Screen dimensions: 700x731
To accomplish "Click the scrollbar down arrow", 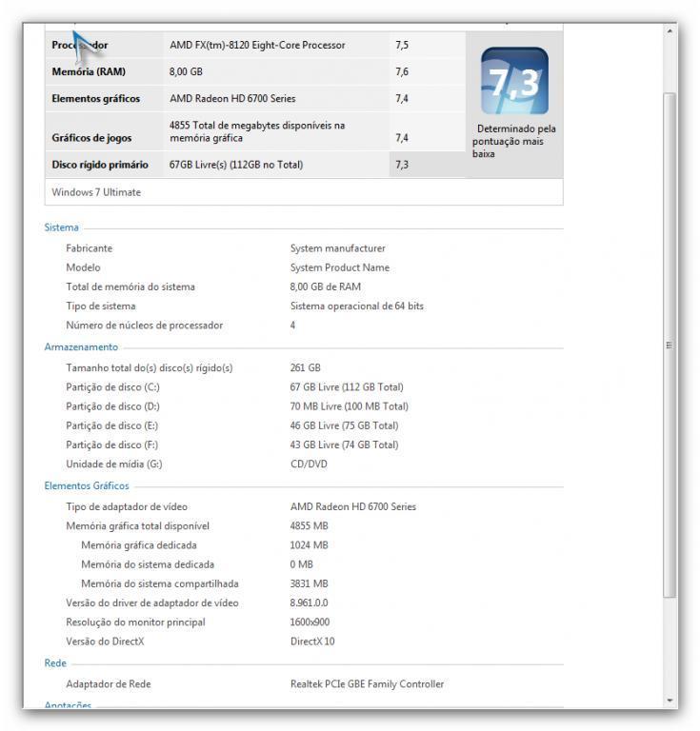I will pyautogui.click(x=670, y=700).
